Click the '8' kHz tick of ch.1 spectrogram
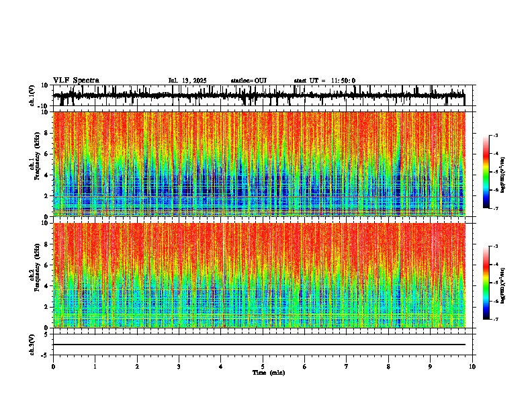The height and width of the screenshot is (411, 532). pyautogui.click(x=47, y=133)
